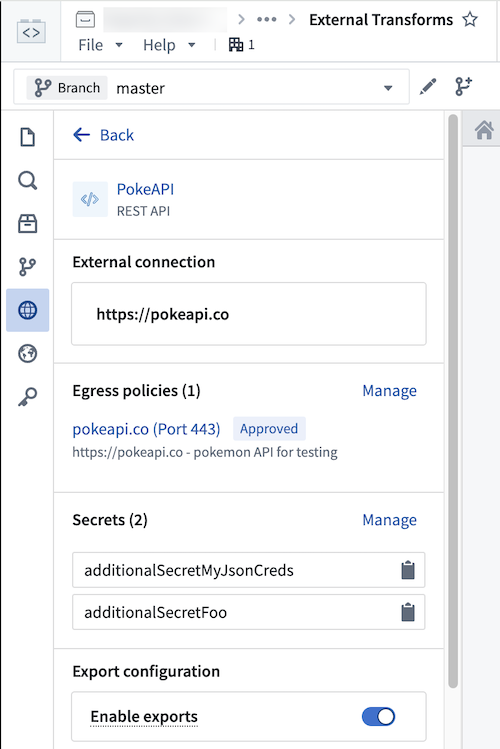500x749 pixels.
Task: Click the External Transforms title
Action: (381, 20)
